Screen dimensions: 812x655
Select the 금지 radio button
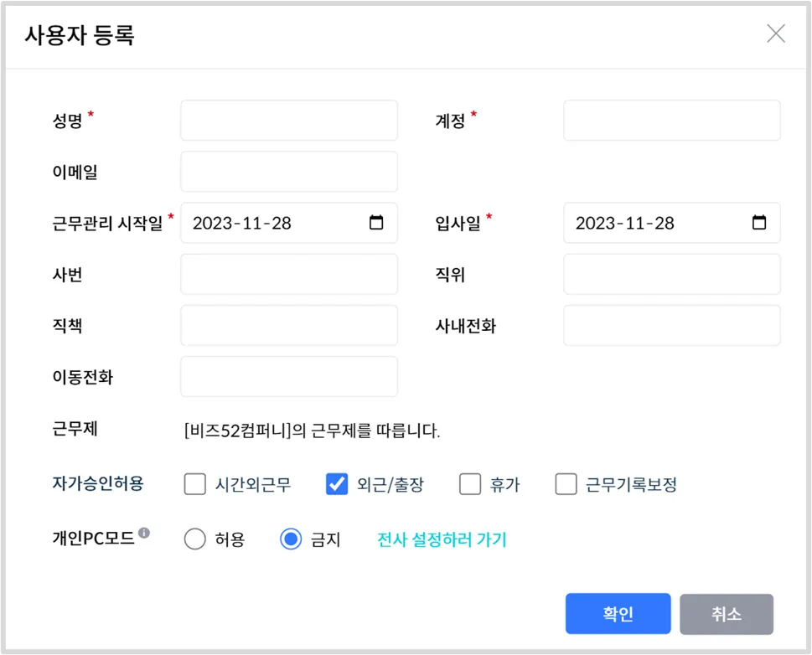[x=291, y=539]
